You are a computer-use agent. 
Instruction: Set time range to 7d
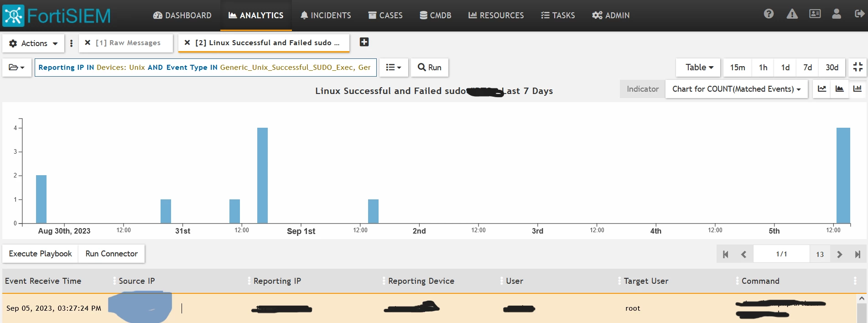[808, 68]
